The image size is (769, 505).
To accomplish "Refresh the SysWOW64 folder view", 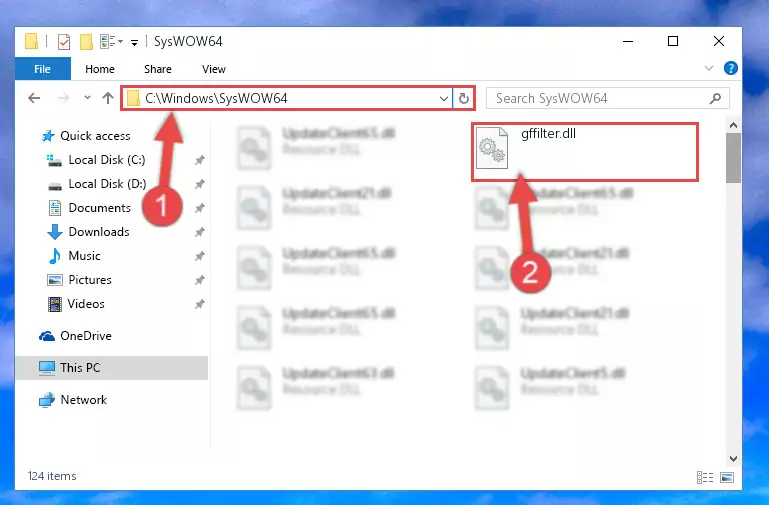I will point(463,99).
